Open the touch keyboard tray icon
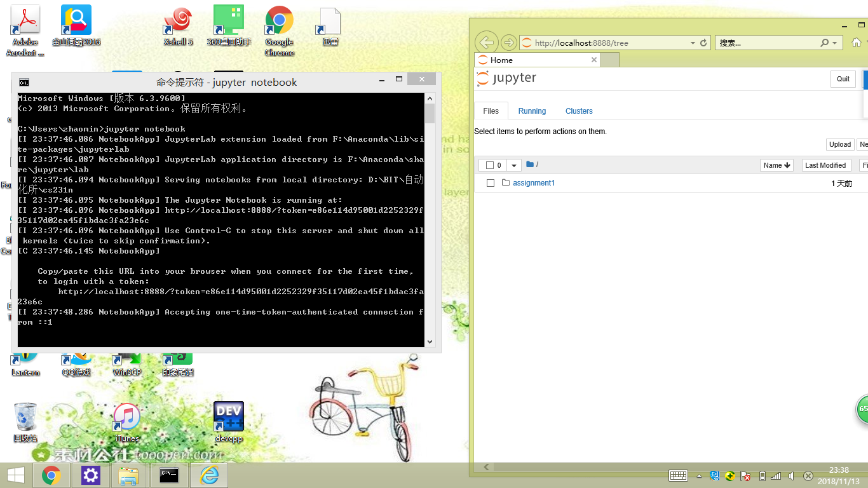Image resolution: width=868 pixels, height=488 pixels. click(678, 476)
